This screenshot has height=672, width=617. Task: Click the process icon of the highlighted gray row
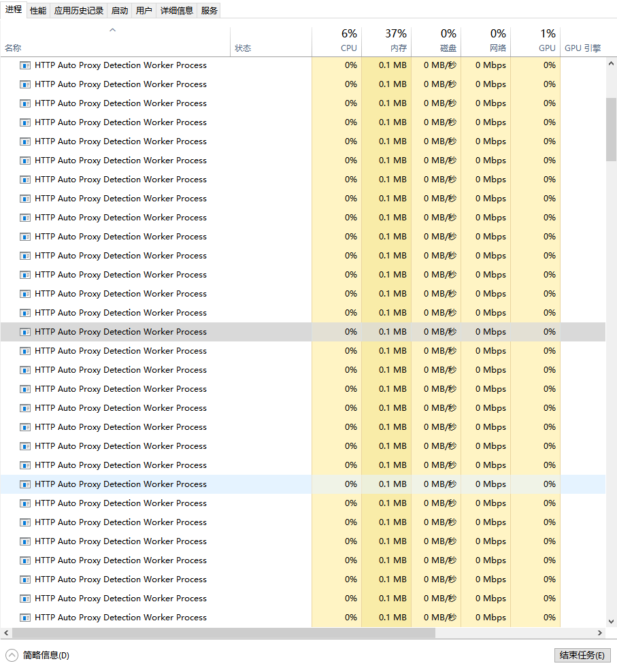tap(25, 331)
